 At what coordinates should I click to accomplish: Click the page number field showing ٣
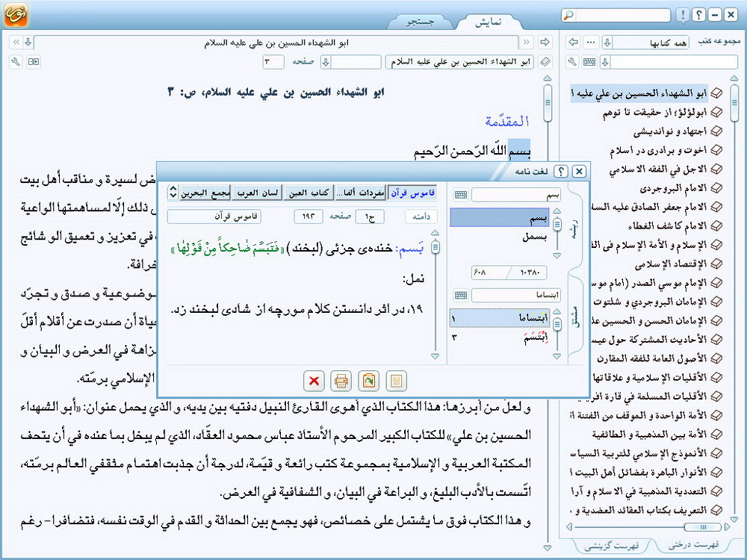(x=273, y=62)
